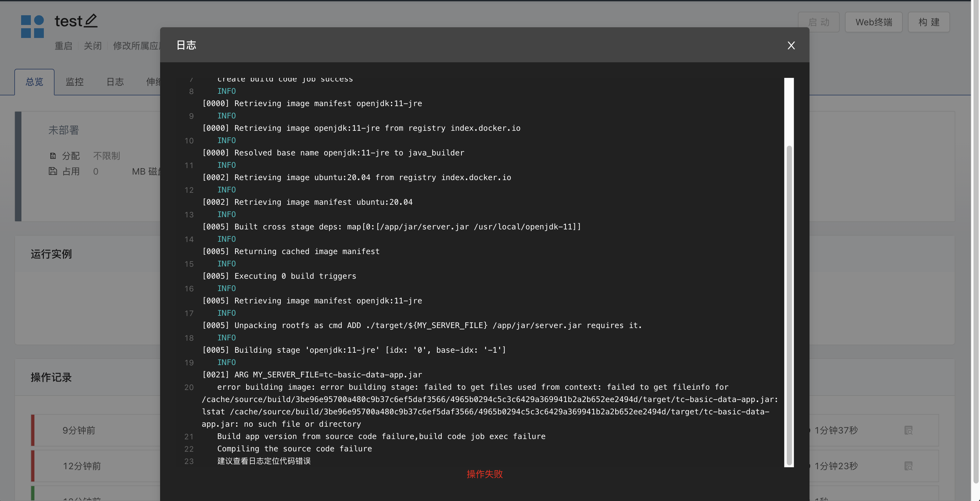
Task: Click the 构建 build button
Action: click(928, 22)
